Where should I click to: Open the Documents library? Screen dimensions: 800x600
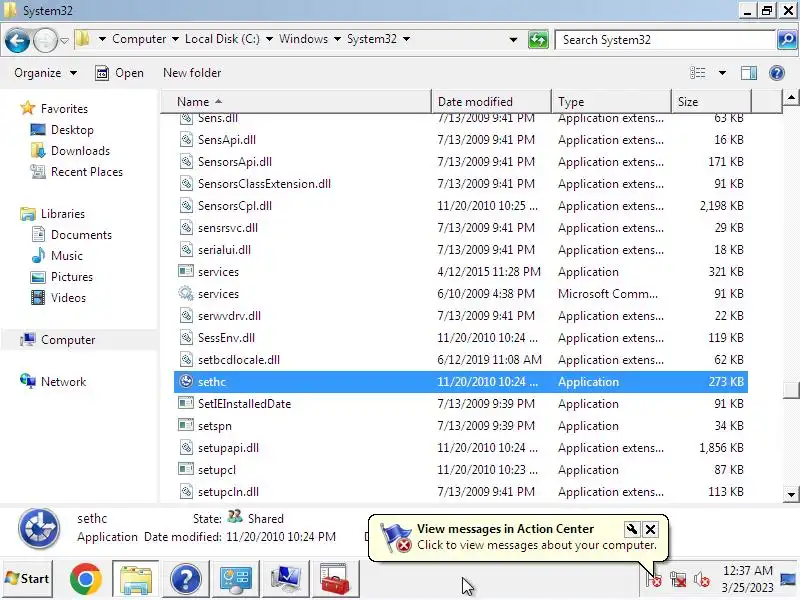[81, 234]
